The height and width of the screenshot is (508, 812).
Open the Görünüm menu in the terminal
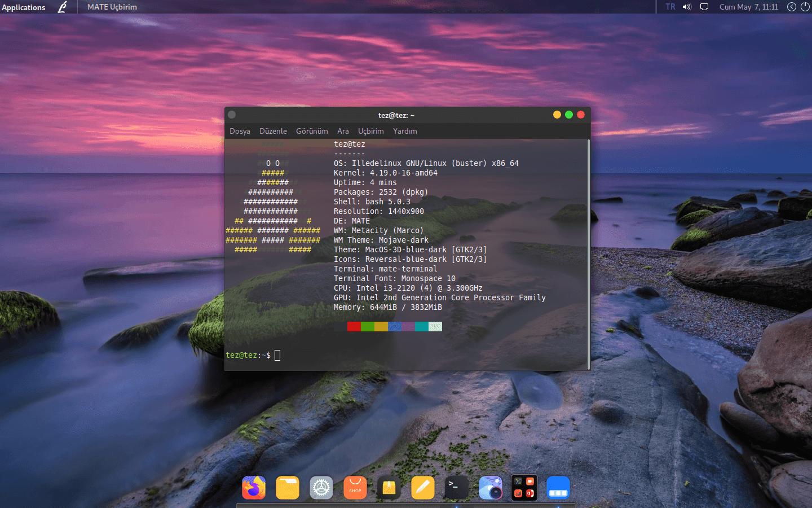point(312,131)
